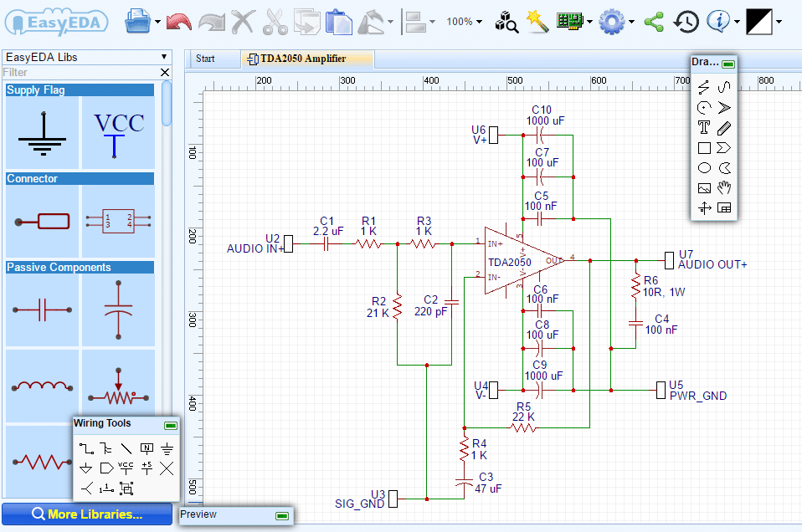Screen dimensions: 802x532
Task: Redo the action with grey arrow
Action: pos(211,22)
